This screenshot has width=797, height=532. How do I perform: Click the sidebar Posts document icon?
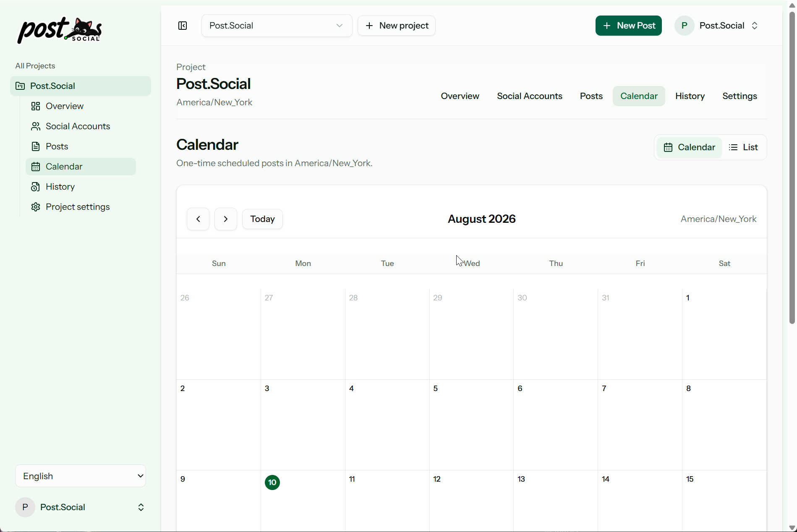pos(36,146)
